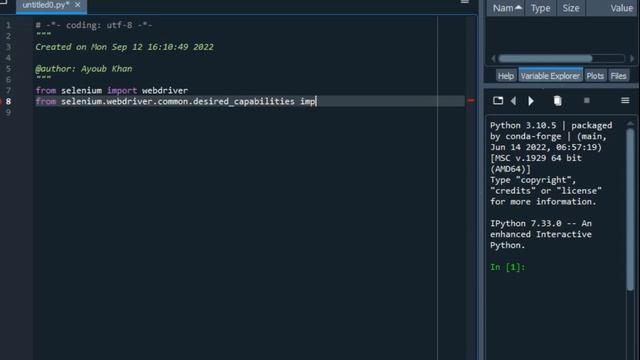Screen dimensions: 640x360
Task: Click 'selenium' on line 7 of the editor
Action: [x=81, y=90]
